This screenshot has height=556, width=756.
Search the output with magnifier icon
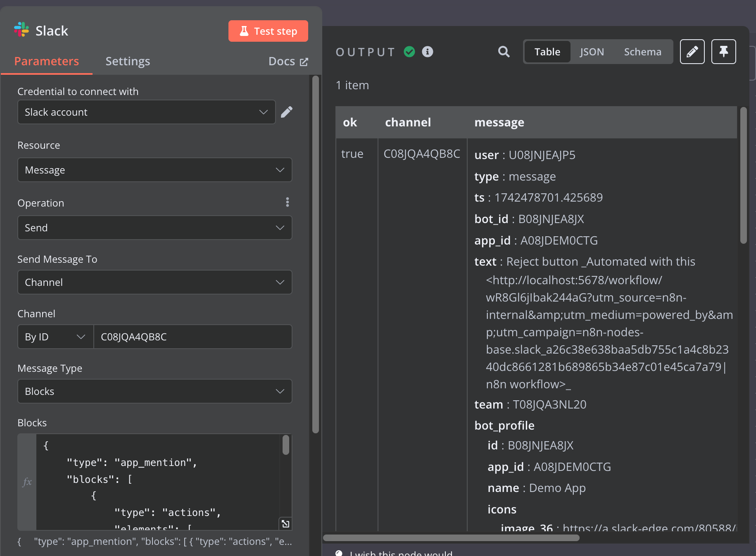click(504, 52)
